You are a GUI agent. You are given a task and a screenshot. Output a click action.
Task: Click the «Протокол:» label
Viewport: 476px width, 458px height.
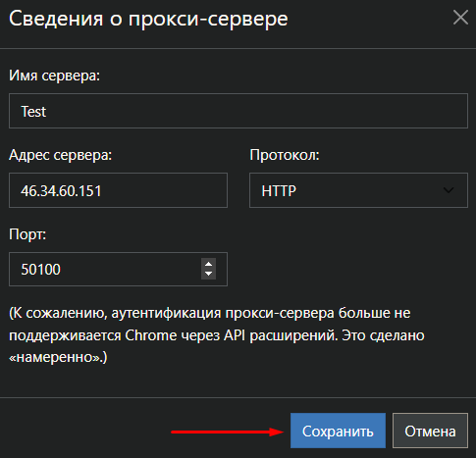(x=285, y=155)
